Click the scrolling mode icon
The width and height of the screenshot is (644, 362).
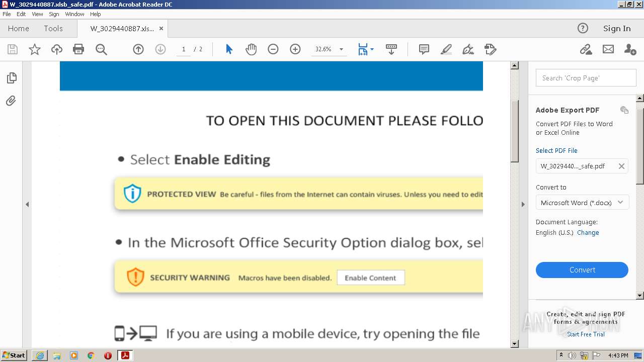click(391, 49)
